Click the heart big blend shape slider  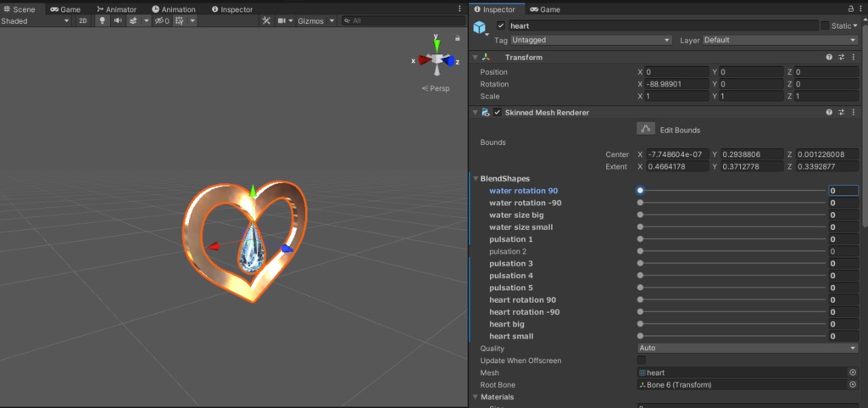tap(732, 324)
